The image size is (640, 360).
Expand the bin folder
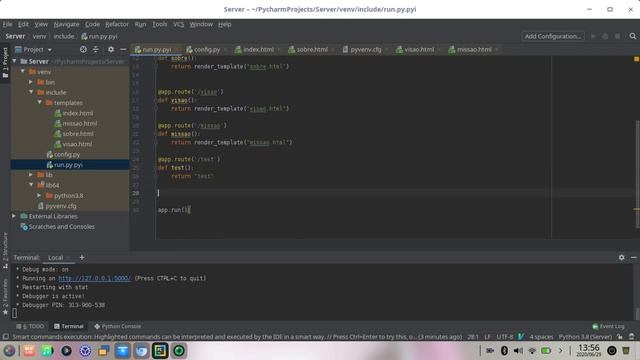pyautogui.click(x=31, y=82)
